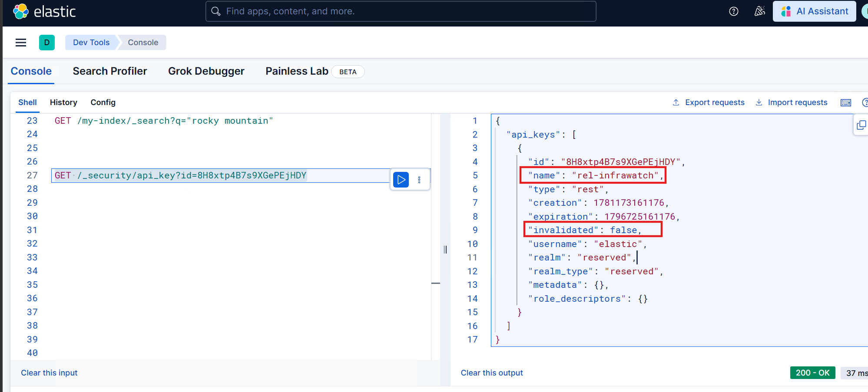Open the Grok Debugger tab
868x392 pixels.
pyautogui.click(x=206, y=71)
